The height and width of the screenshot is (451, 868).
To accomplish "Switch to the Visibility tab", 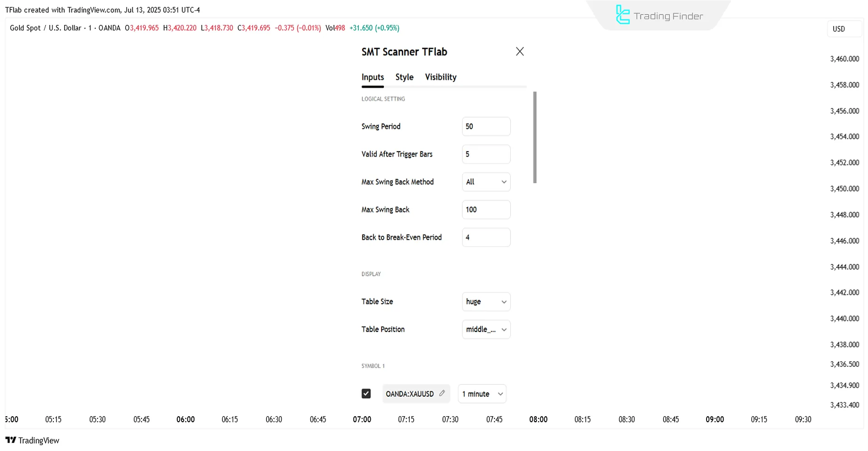I will 440,77.
